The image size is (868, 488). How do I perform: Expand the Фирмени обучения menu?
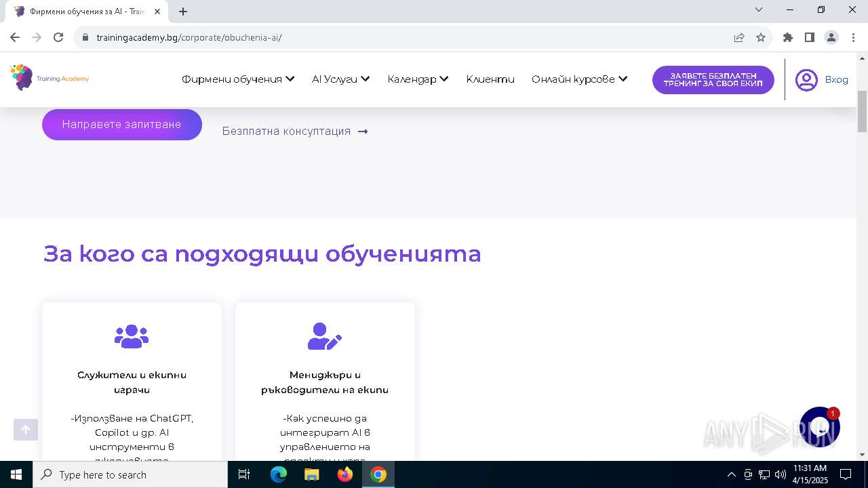coord(238,79)
